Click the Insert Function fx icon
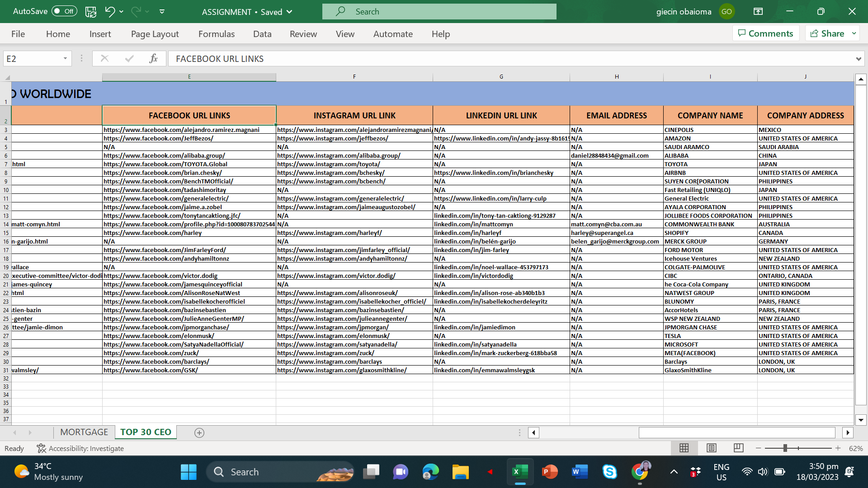868x488 pixels. click(153, 59)
